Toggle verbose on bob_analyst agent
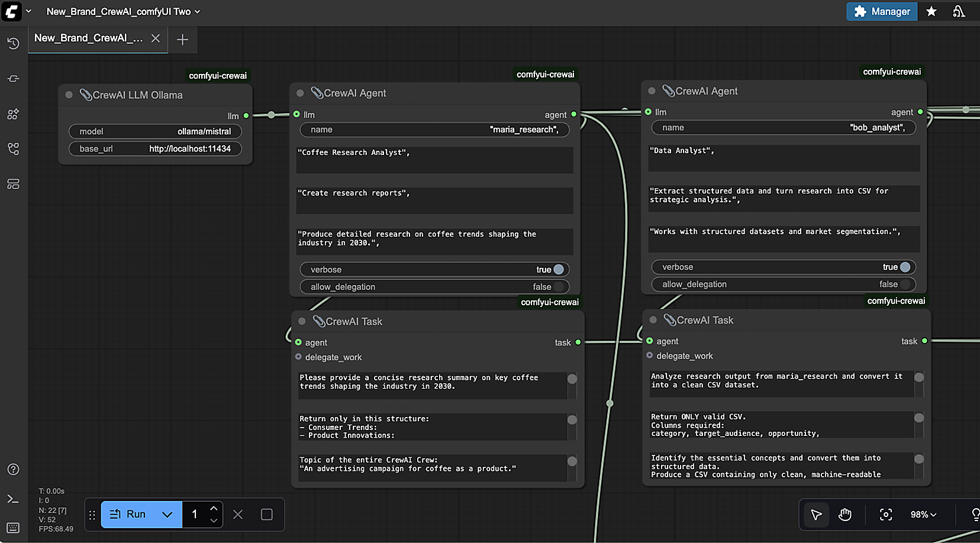Image resolution: width=980 pixels, height=543 pixels. [904, 267]
